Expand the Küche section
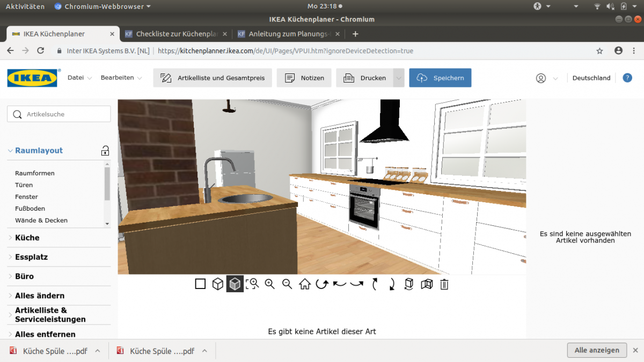644x362 pixels. [27, 238]
